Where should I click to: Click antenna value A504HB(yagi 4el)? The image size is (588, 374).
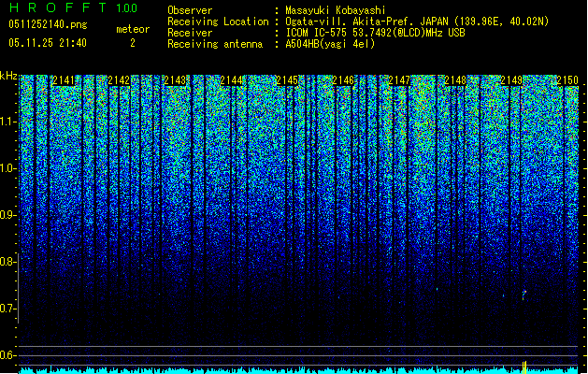[x=330, y=44]
